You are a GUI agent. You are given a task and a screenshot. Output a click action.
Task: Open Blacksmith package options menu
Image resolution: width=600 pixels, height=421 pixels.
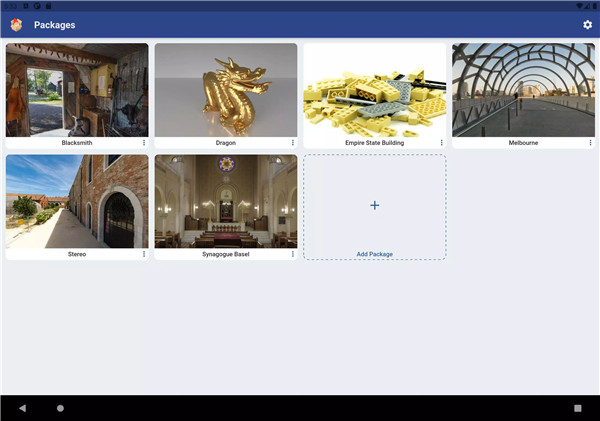click(x=144, y=143)
